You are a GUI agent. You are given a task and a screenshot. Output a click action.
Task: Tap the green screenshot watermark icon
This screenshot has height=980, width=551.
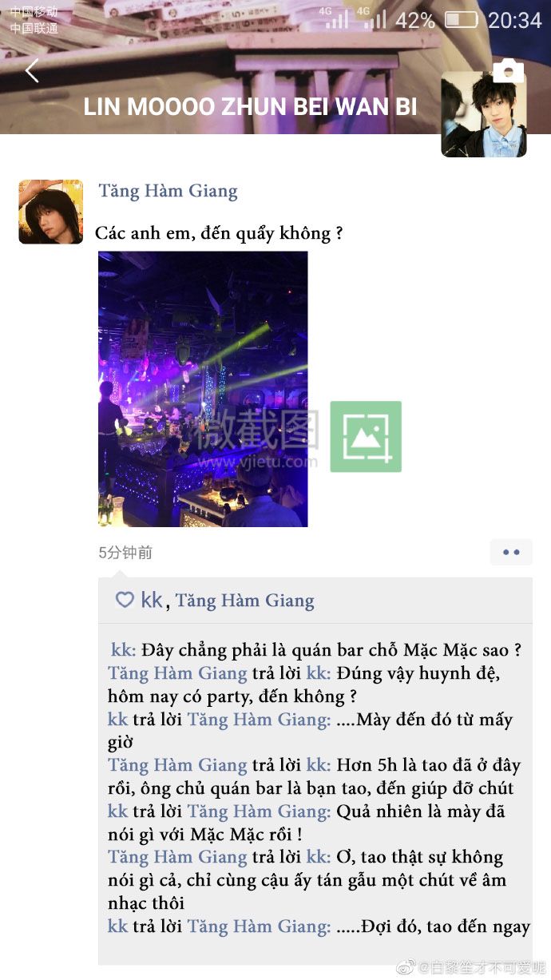(366, 436)
